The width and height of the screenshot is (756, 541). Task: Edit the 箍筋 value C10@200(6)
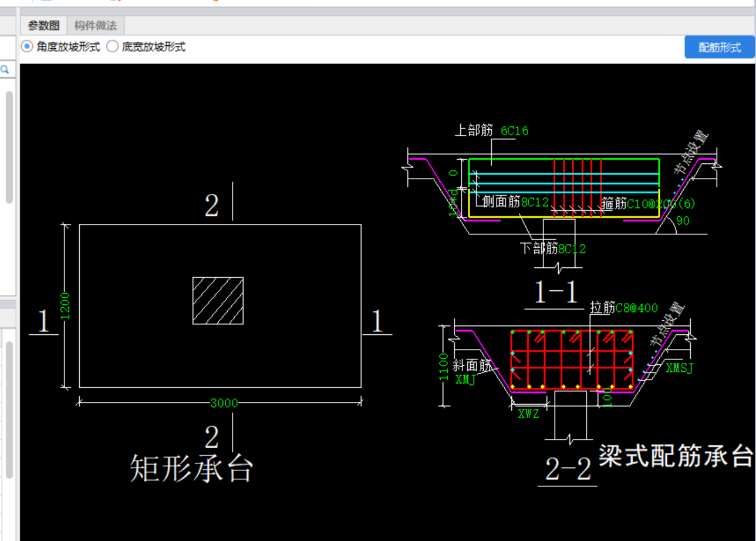click(x=661, y=204)
